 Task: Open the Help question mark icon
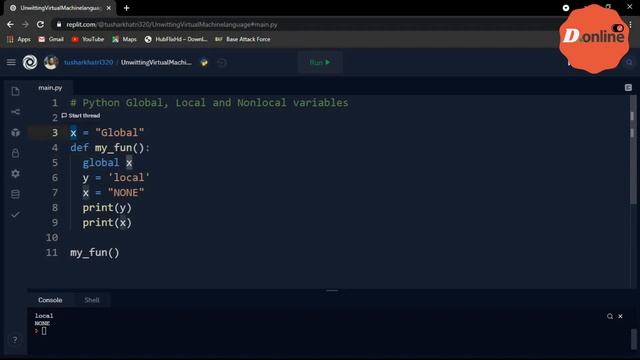pos(15,340)
